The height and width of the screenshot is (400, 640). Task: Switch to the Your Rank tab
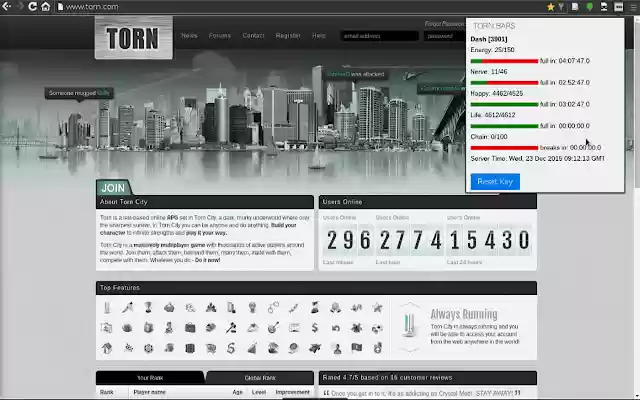click(x=150, y=378)
